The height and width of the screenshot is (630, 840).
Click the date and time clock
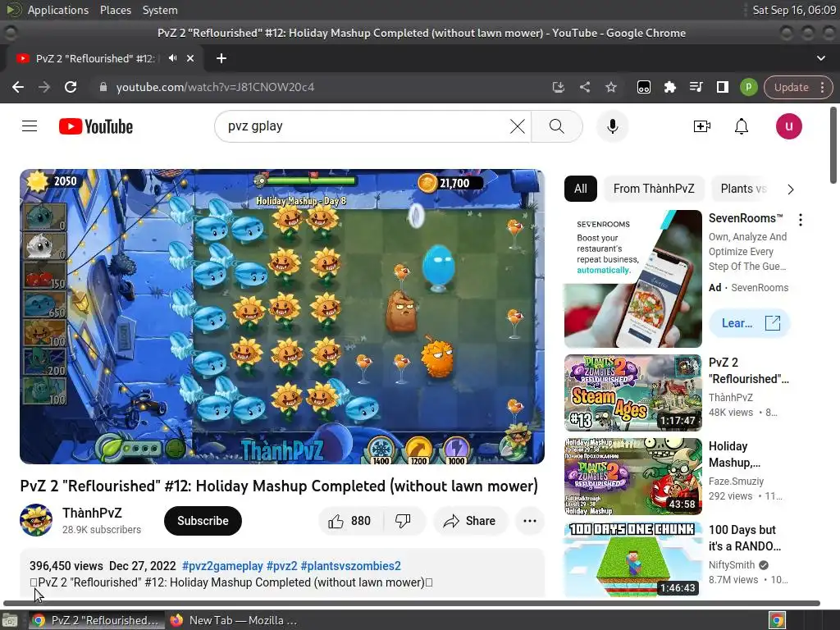pos(794,10)
